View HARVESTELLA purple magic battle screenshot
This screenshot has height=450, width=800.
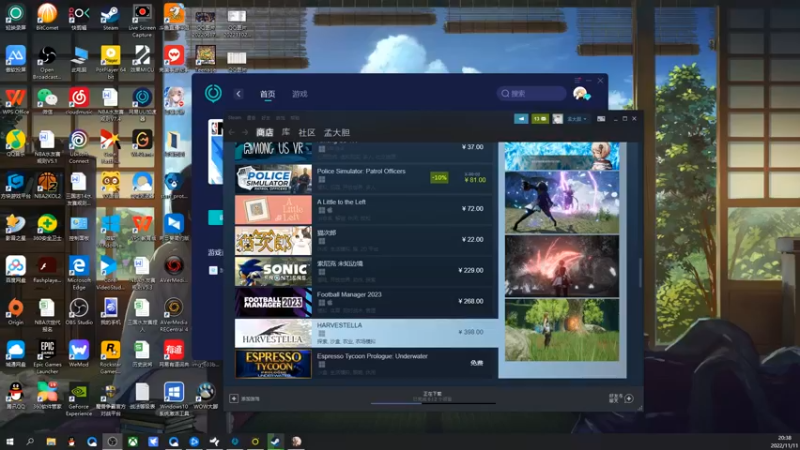[x=562, y=202]
